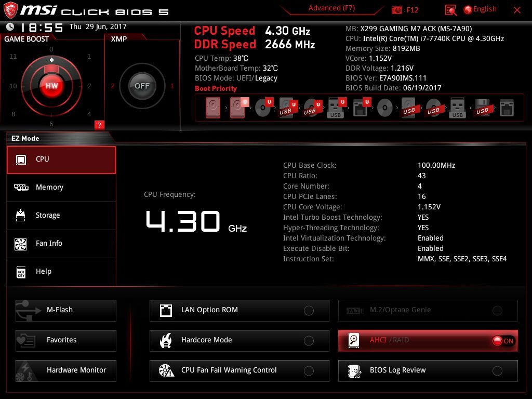Click the BIOS Ver value E7A90IMS.111
This screenshot has height=399, width=532.
tap(403, 78)
